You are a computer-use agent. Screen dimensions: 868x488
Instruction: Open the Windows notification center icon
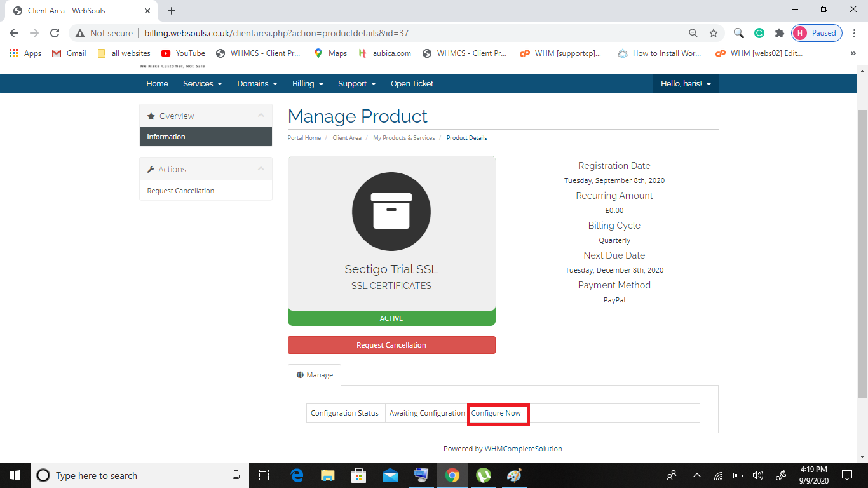[x=846, y=475]
